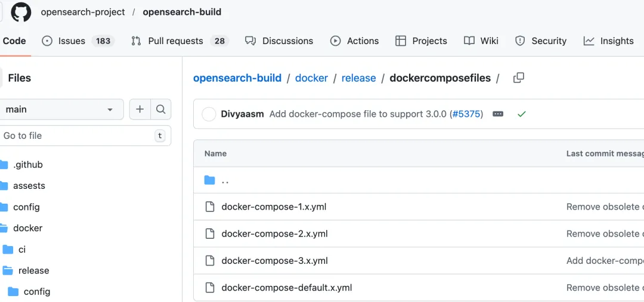
Task: Click the GitHub logo icon
Action: pyautogui.click(x=21, y=12)
